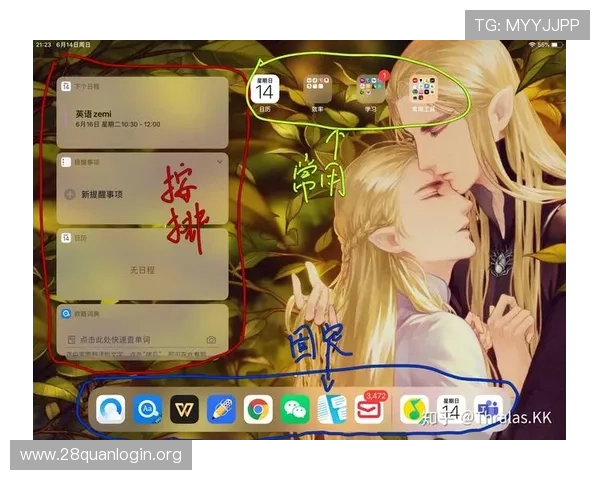This screenshot has height=480, width=600.
Task: Click the 点击此处快速查单词 search field
Action: point(115,340)
